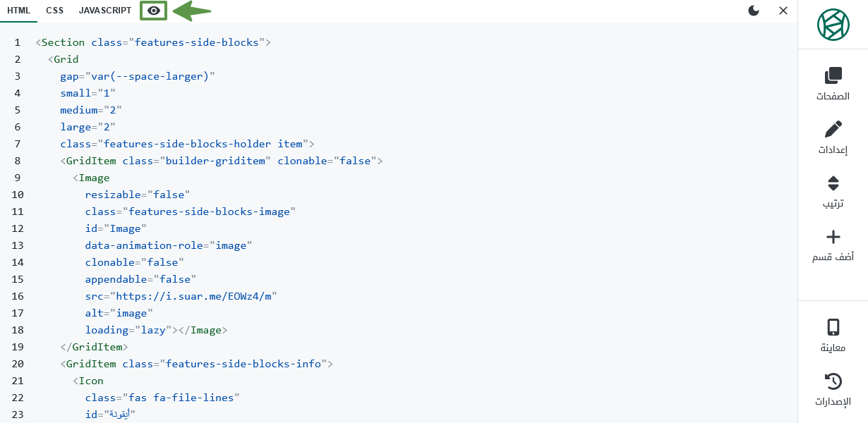Image resolution: width=868 pixels, height=423 pixels.
Task: Open the pages (الصفحات) icon
Action: coord(833,75)
